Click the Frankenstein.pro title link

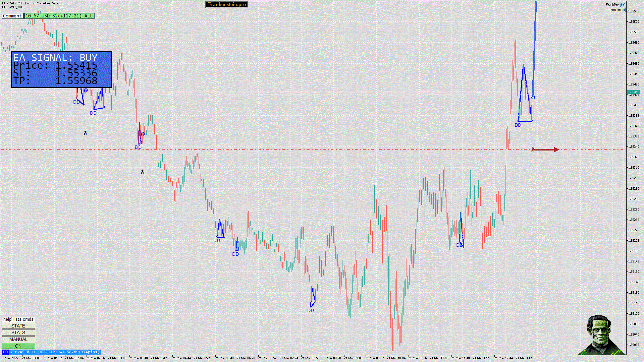pos(226,4)
